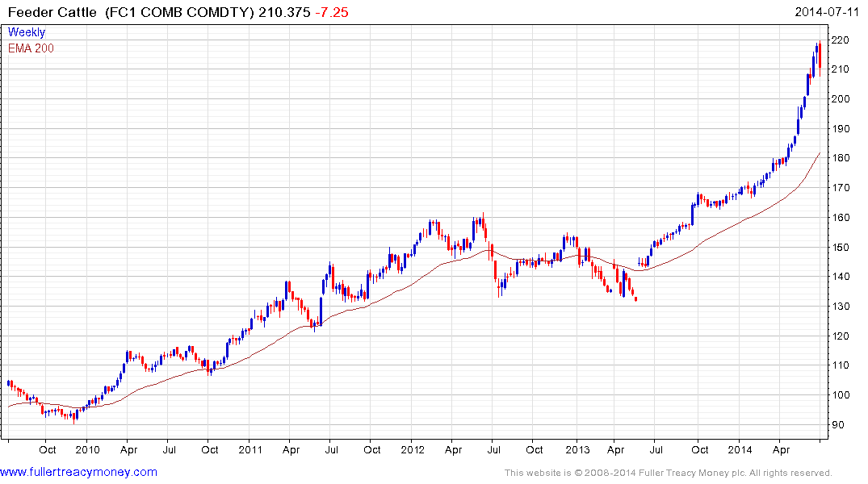This screenshot has width=868, height=484.
Task: Click the 180 price axis label
Action: (840, 157)
